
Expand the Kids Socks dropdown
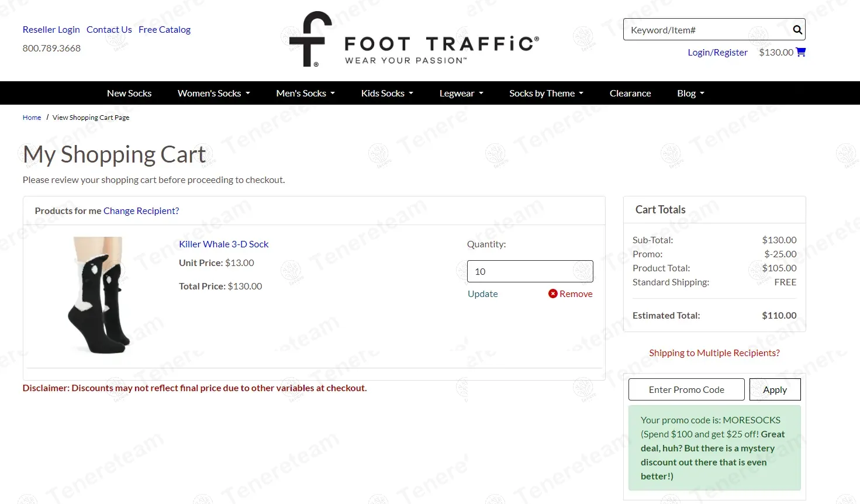tap(387, 93)
